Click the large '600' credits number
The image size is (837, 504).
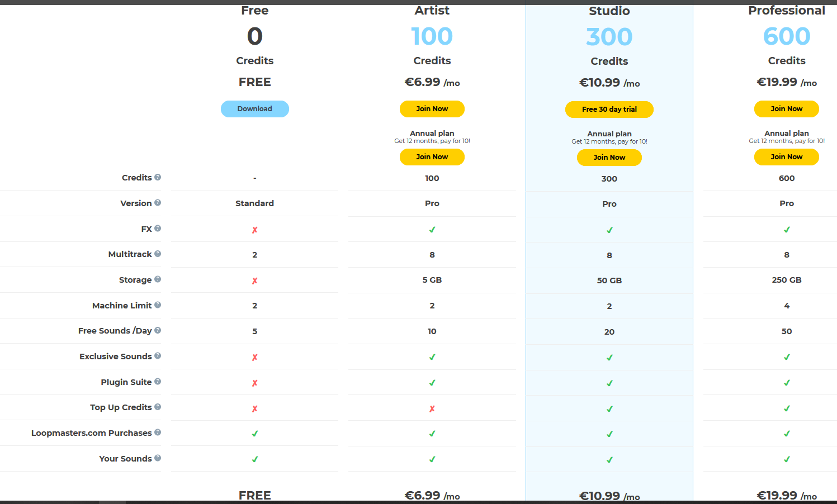point(787,36)
